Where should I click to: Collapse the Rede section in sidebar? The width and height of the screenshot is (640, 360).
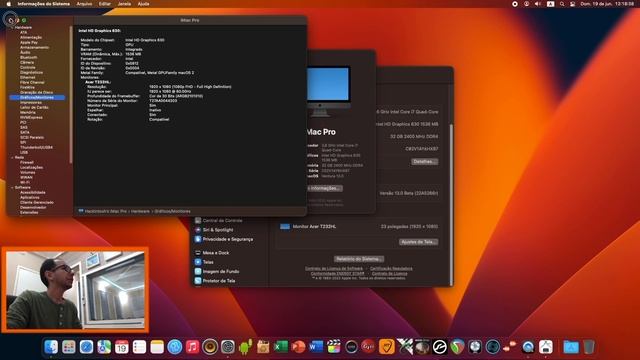tap(12, 158)
